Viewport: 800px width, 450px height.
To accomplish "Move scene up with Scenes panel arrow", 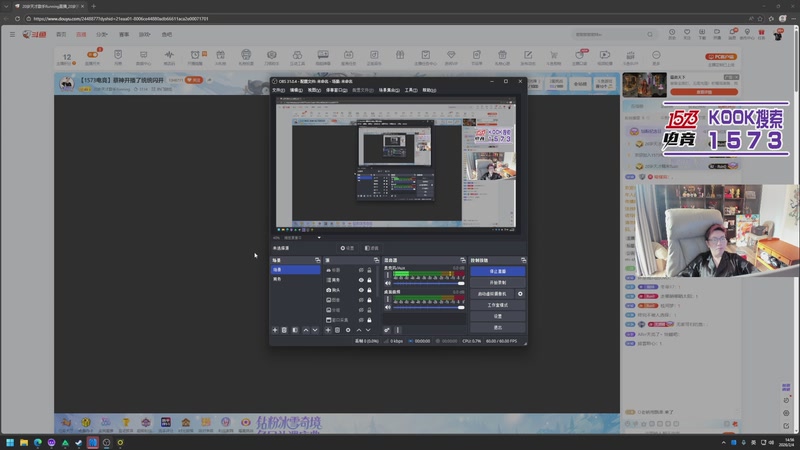I will [306, 330].
